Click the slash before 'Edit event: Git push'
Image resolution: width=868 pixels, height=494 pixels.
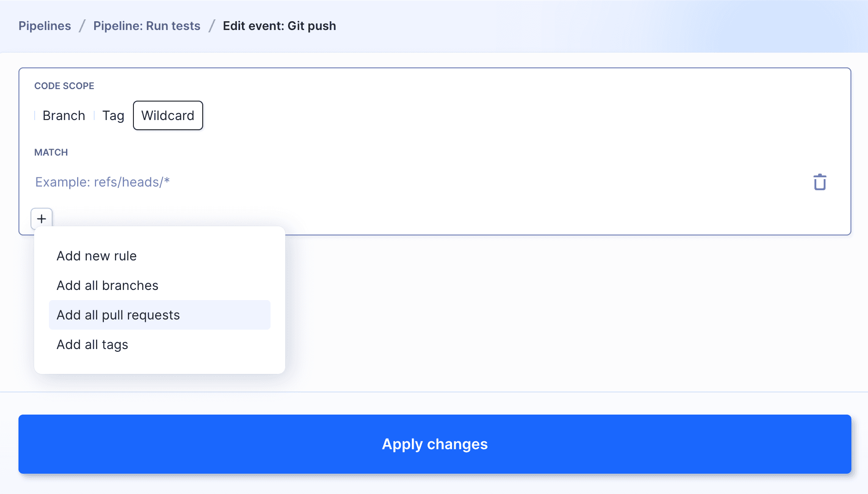point(212,26)
